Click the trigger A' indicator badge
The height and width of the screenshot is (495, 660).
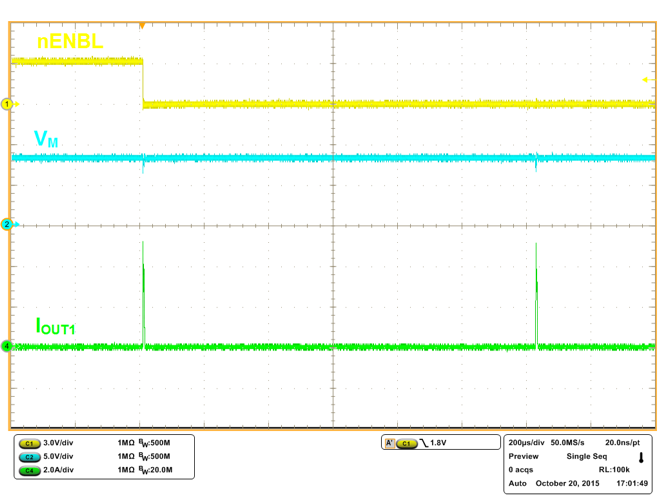(389, 443)
